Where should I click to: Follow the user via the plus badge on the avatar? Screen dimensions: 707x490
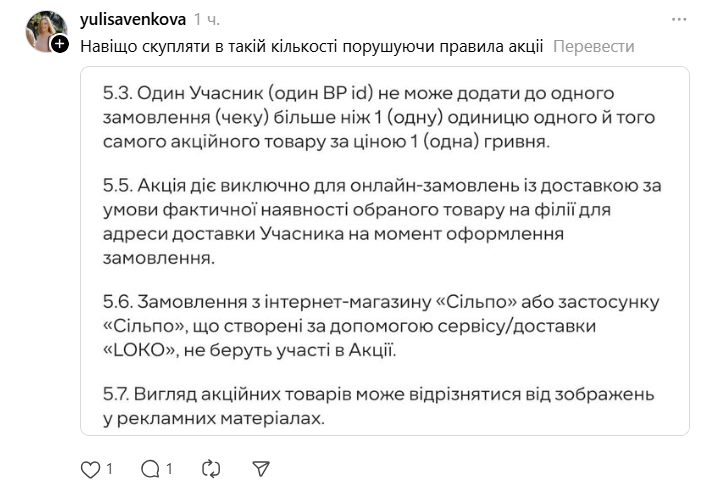pyautogui.click(x=60, y=45)
